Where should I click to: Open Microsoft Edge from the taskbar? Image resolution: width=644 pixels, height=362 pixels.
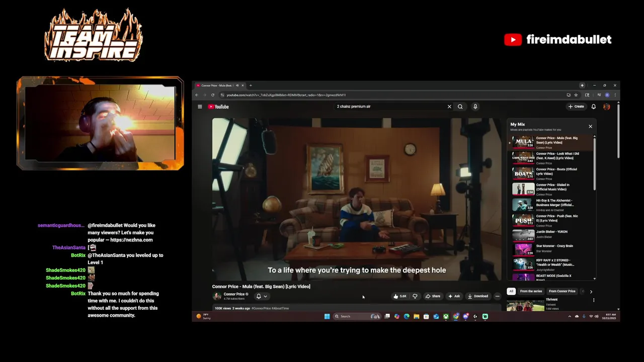(x=407, y=316)
